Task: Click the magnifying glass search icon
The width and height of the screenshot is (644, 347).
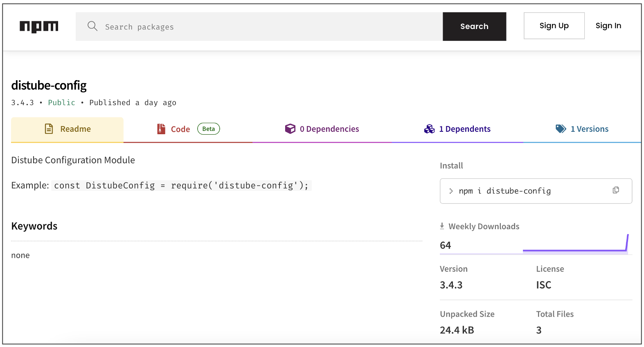Action: click(92, 26)
